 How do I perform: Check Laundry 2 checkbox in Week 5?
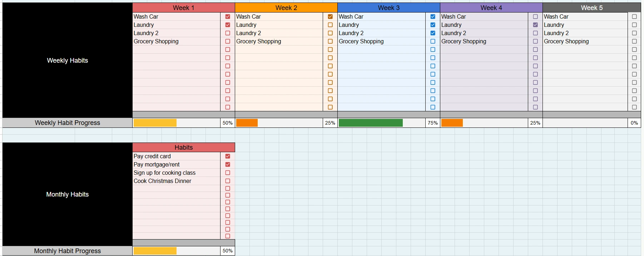pos(634,33)
